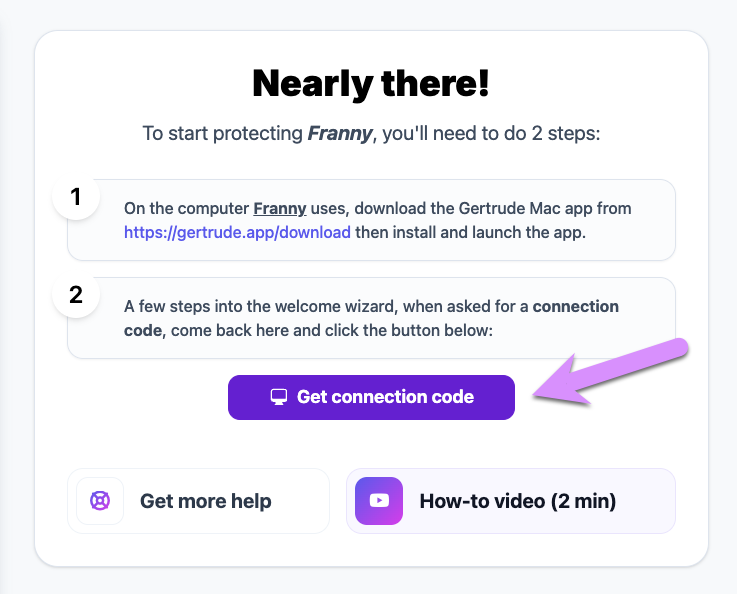The image size is (737, 594).
Task: Click the monitor icon in the connection button
Action: point(279,397)
